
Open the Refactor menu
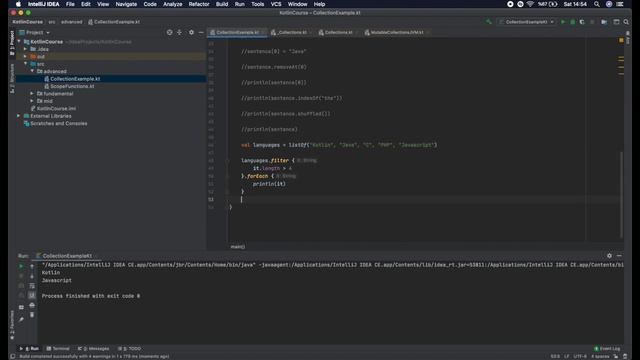tap(199, 4)
